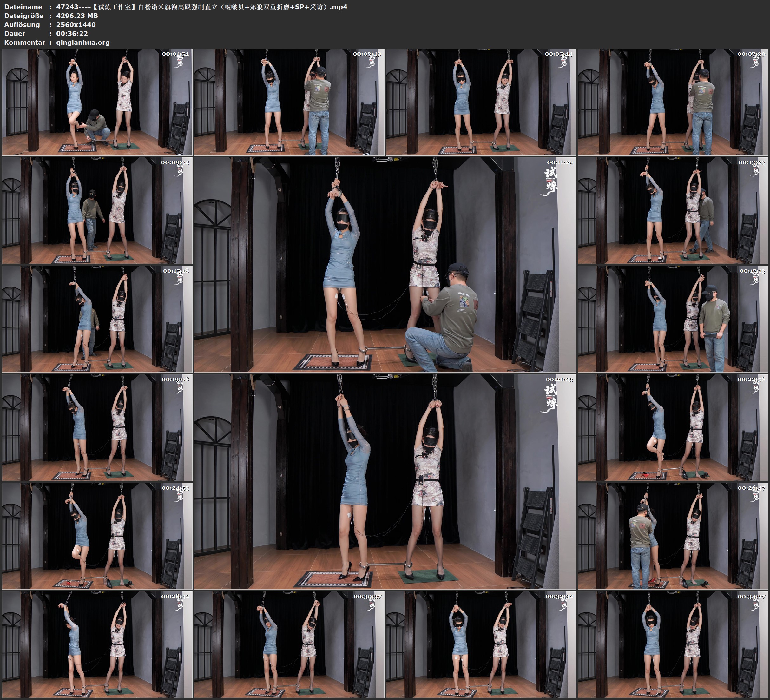Select the last frame at 00:34:27
This screenshot has height=700, width=770.
coord(673,644)
